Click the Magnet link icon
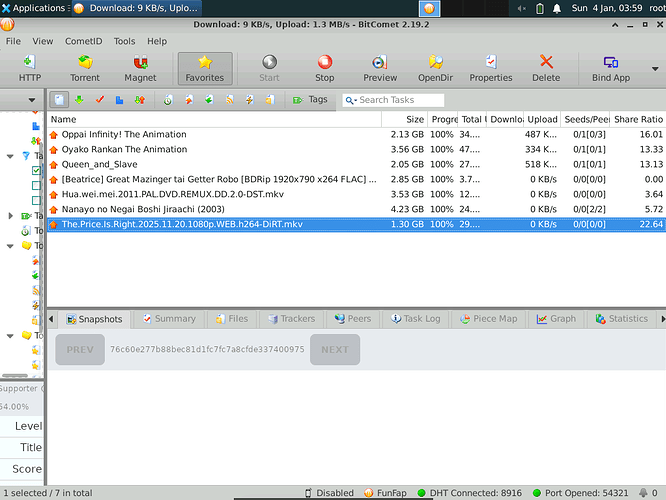Screen dimensions: 666x500 [140, 67]
